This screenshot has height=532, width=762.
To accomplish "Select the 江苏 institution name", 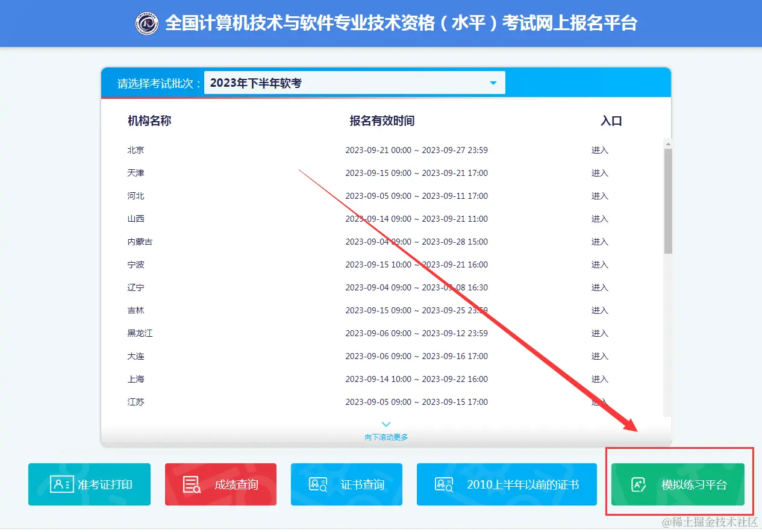I will (x=136, y=402).
